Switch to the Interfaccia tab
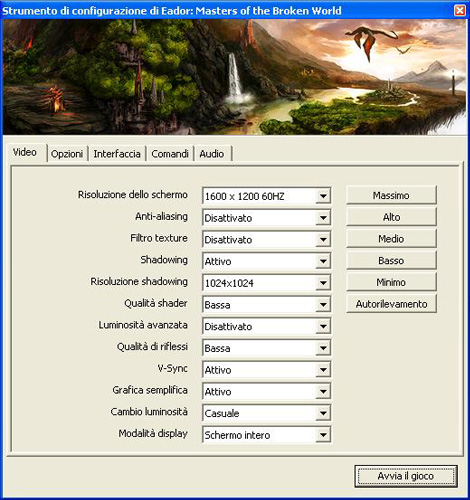Screen dimensions: 470x500 tap(117, 154)
